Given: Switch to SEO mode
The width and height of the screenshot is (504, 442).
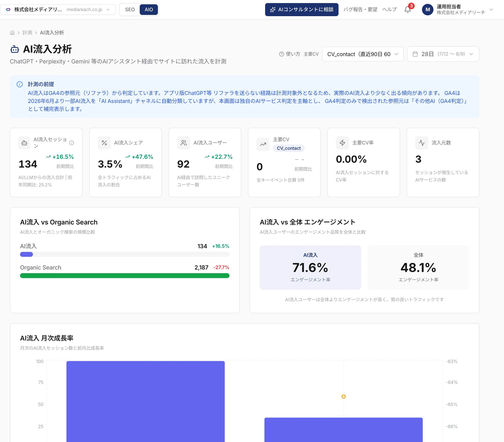Looking at the screenshot, I should pos(130,10).
